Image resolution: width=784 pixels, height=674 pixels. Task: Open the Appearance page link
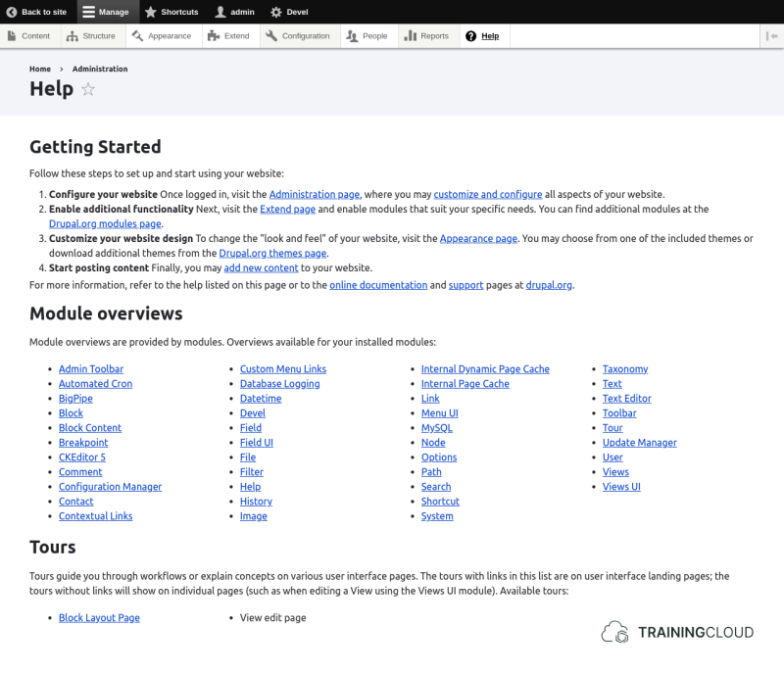pos(478,238)
